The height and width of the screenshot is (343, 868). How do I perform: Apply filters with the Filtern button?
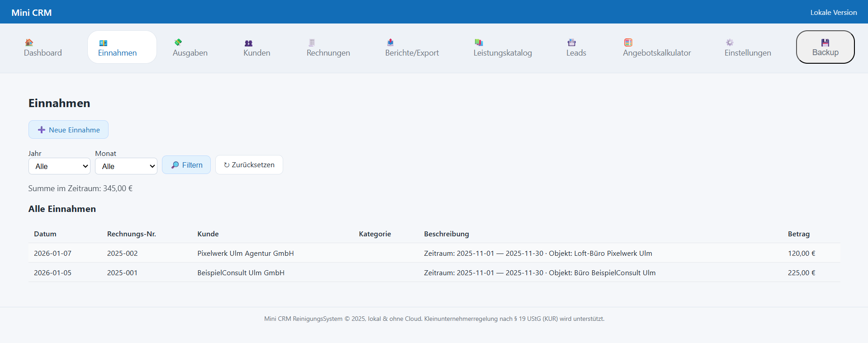[x=186, y=165]
